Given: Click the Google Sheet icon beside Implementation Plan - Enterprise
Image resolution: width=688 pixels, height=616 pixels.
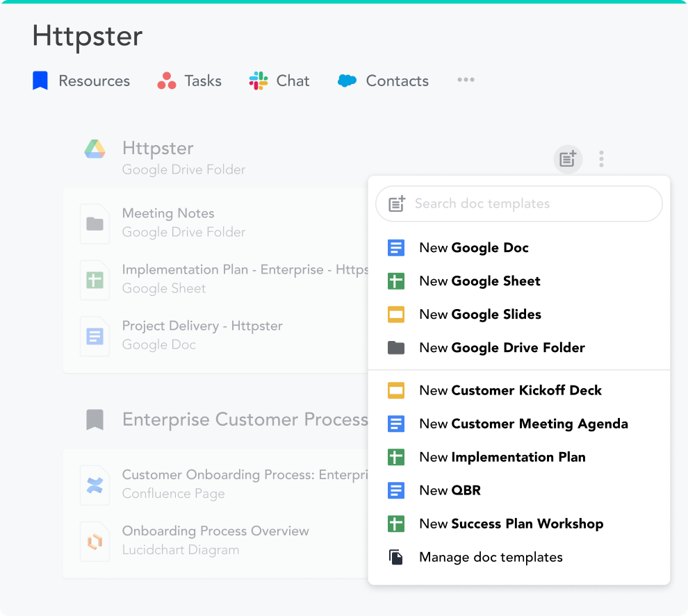Looking at the screenshot, I should (95, 280).
